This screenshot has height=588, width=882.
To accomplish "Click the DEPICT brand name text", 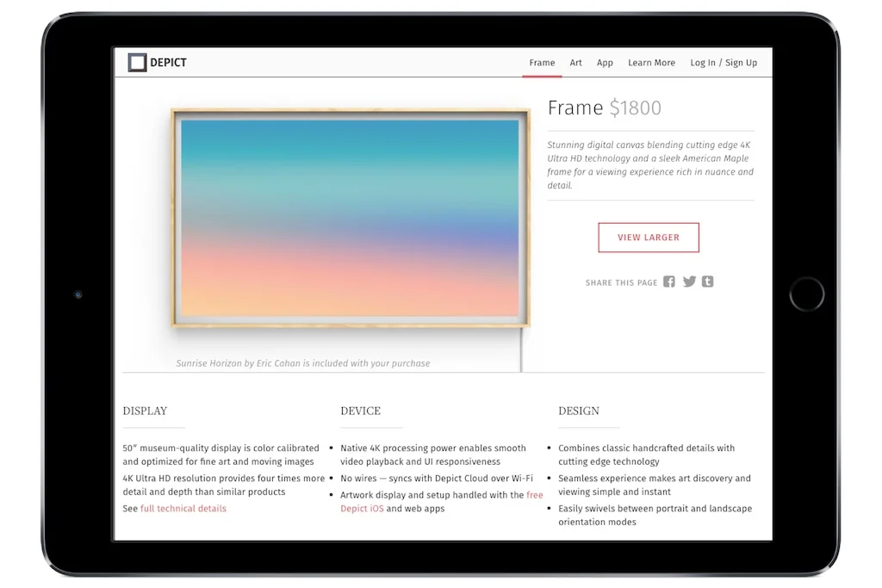I will (170, 62).
